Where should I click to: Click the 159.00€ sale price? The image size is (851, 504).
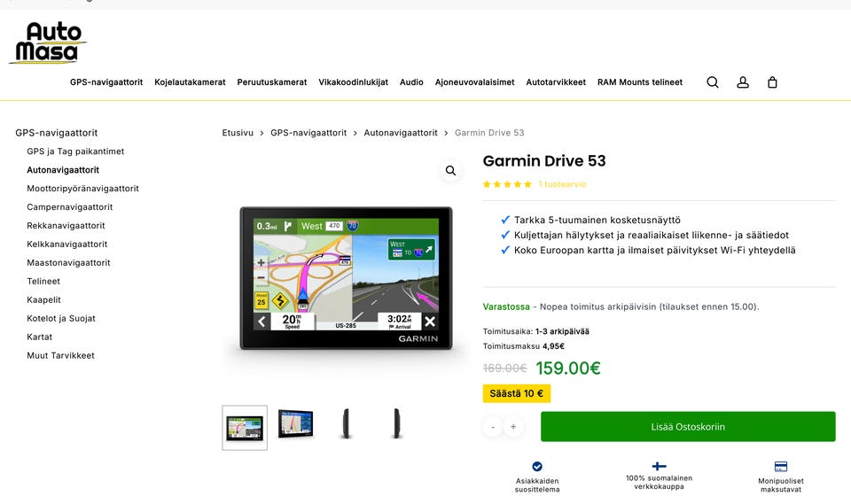tap(568, 368)
